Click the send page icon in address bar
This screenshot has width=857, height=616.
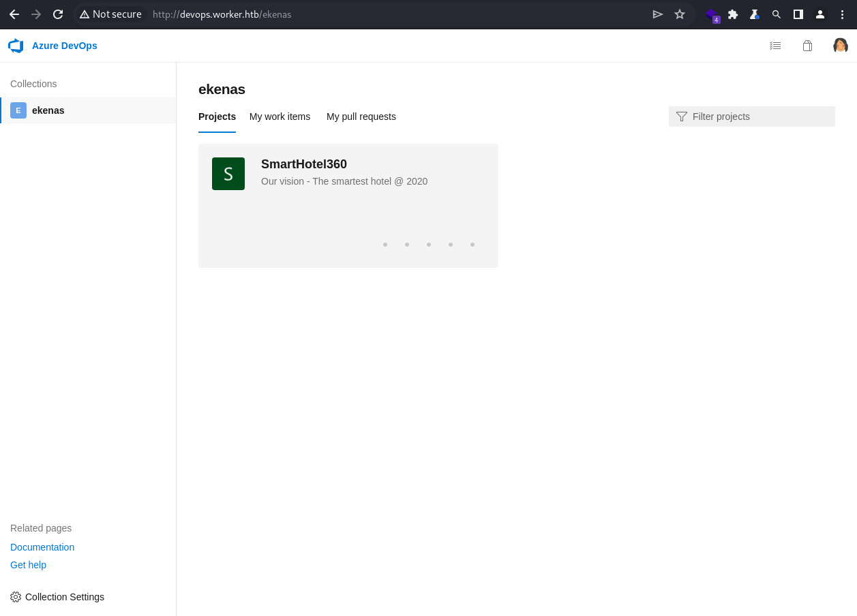658,14
